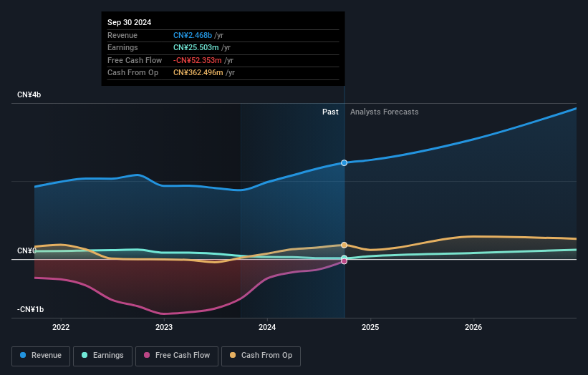Image resolution: width=588 pixels, height=375 pixels.
Task: Click the pink dot in Free Cash Flow legend
Action: coord(147,355)
